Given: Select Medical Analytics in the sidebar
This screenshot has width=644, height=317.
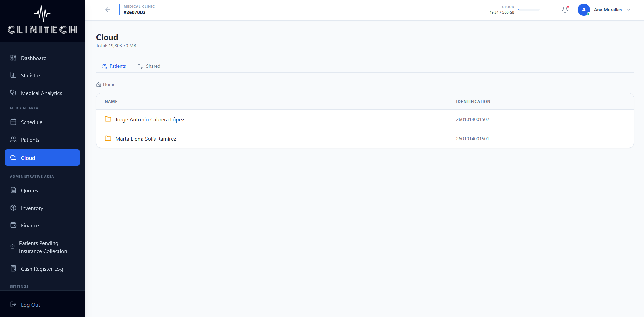Looking at the screenshot, I should 42,93.
